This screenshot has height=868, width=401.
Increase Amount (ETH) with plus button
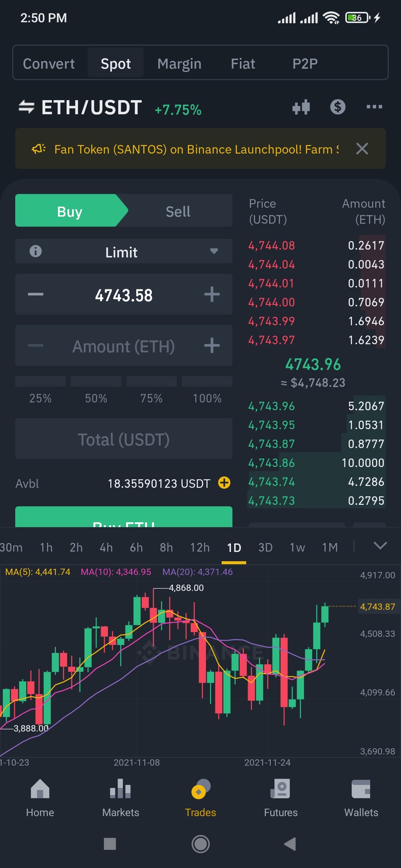[212, 346]
